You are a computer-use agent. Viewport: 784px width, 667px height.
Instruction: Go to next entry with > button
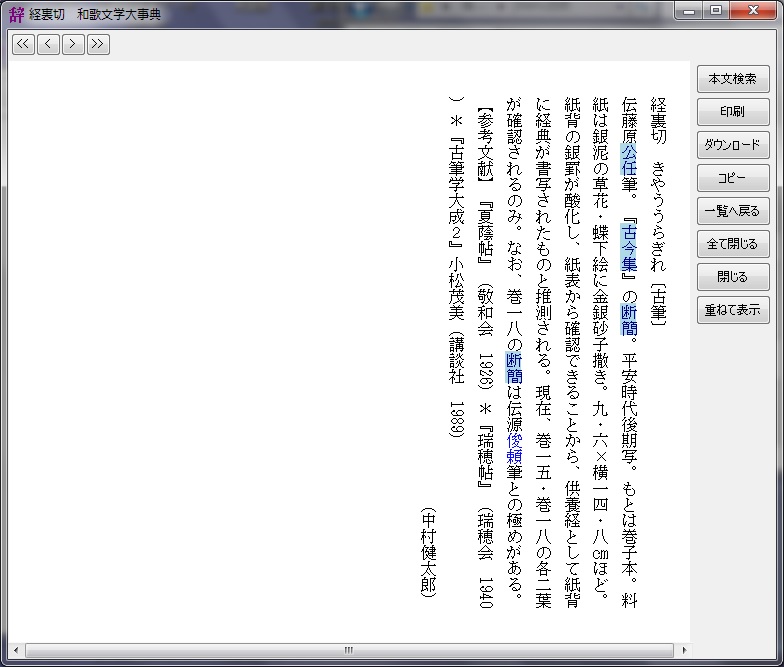click(x=73, y=44)
